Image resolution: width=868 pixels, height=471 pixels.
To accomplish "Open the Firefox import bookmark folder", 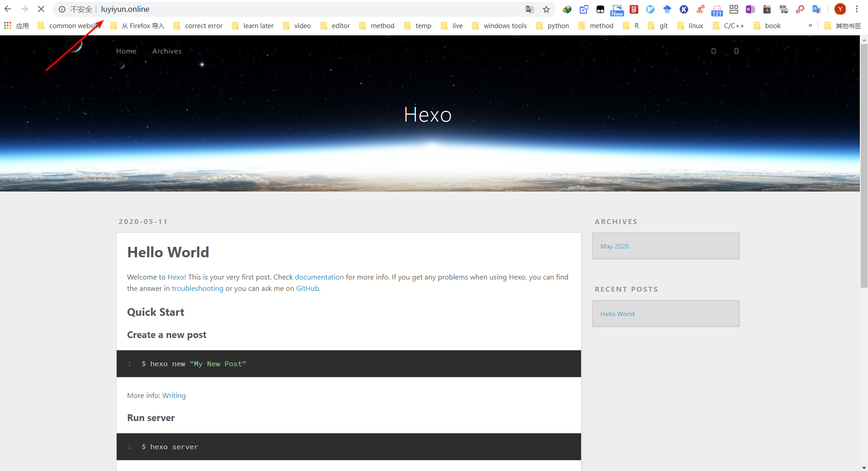I will pyautogui.click(x=137, y=26).
